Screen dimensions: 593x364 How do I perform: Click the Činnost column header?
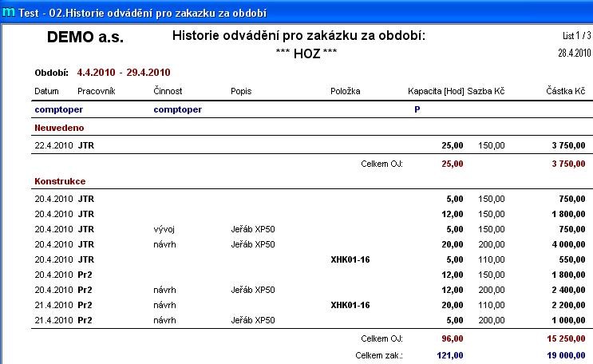point(168,91)
